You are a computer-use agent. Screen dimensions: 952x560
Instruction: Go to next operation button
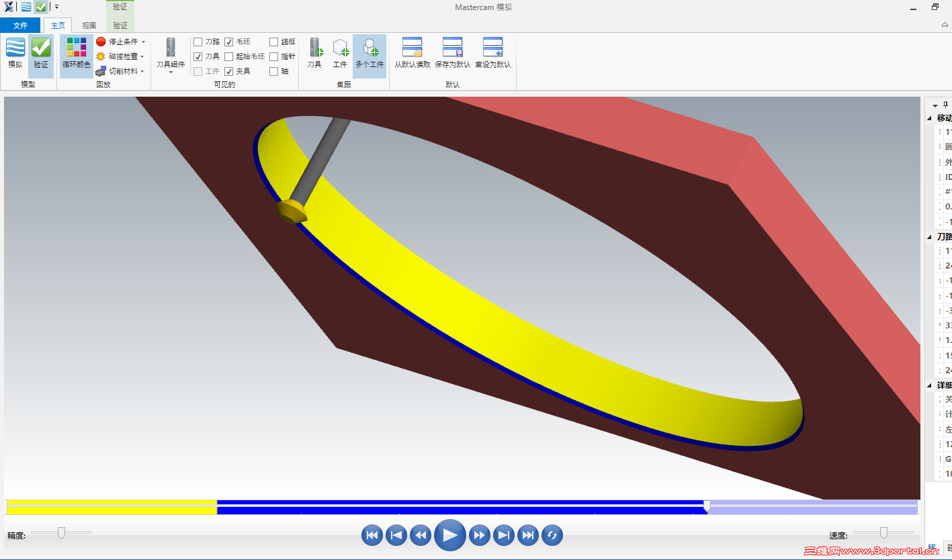click(504, 535)
